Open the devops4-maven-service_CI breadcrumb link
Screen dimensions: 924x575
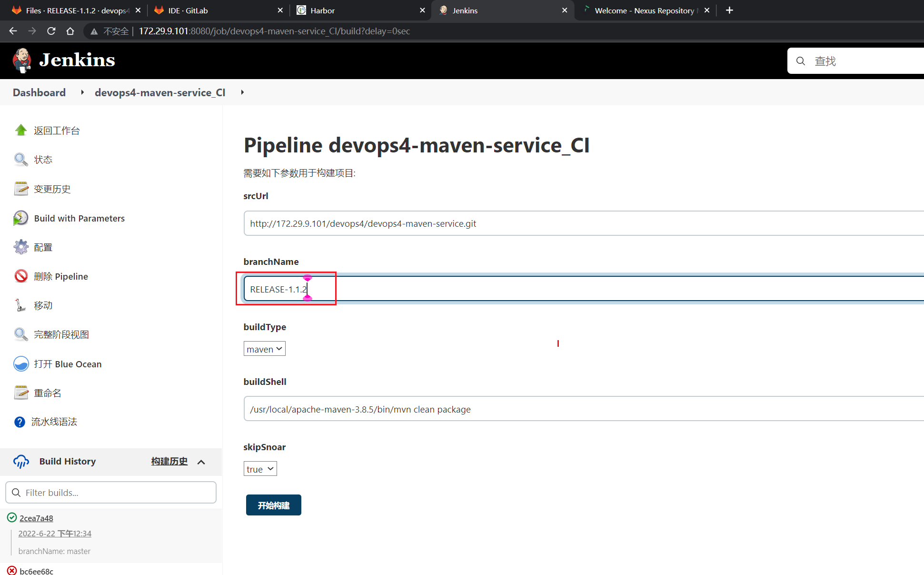tap(160, 92)
